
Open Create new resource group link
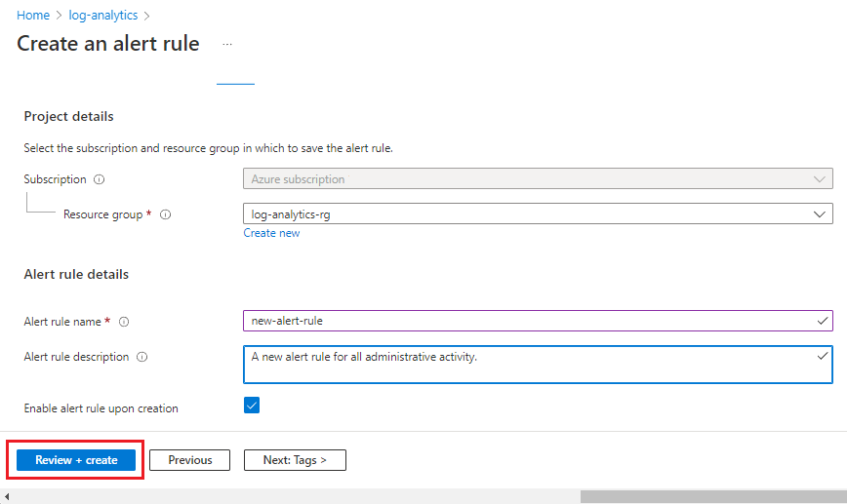coord(271,233)
